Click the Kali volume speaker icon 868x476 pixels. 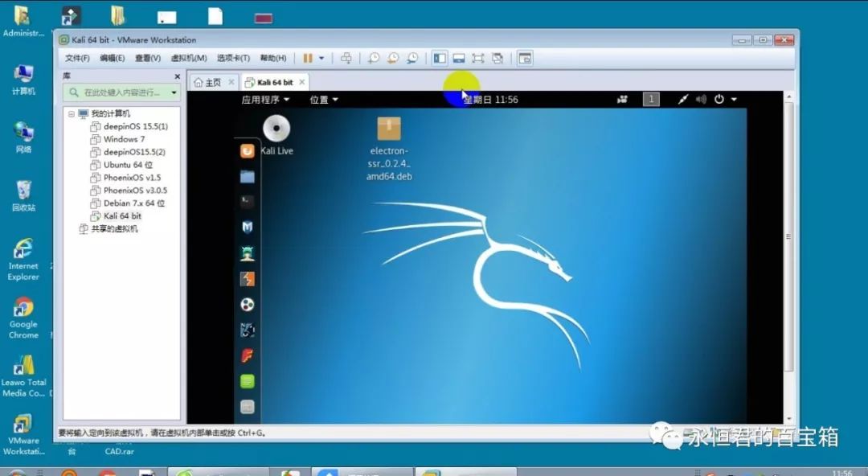pyautogui.click(x=701, y=100)
